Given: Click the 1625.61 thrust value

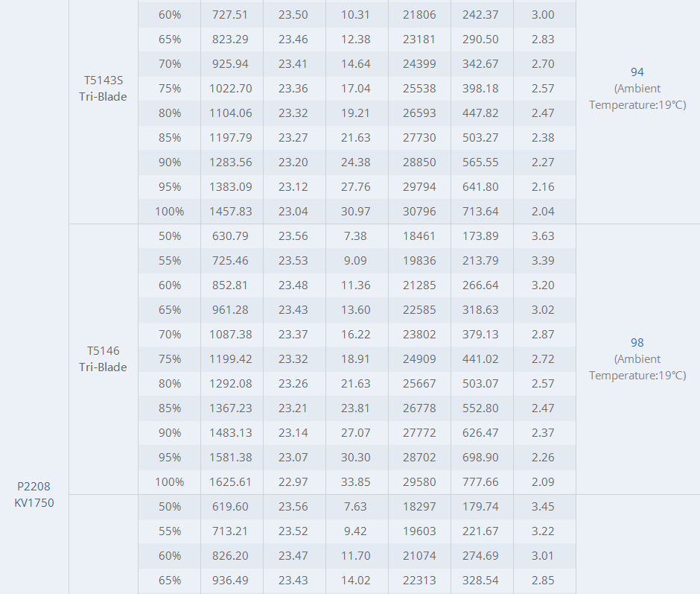Looking at the screenshot, I should [231, 482].
